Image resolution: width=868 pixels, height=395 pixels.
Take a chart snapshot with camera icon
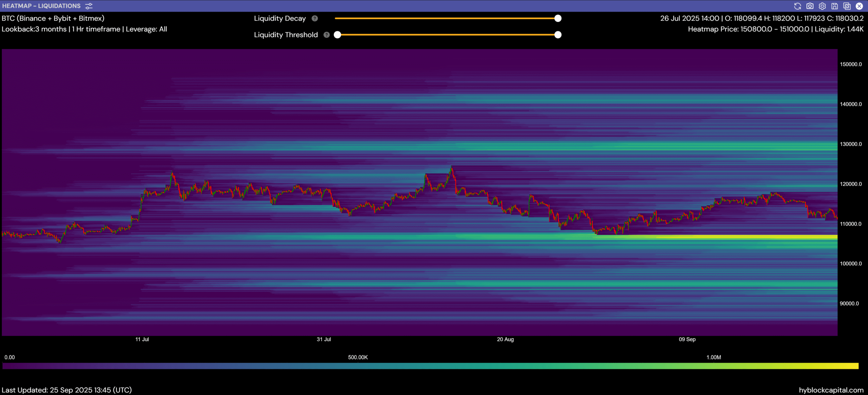(810, 6)
